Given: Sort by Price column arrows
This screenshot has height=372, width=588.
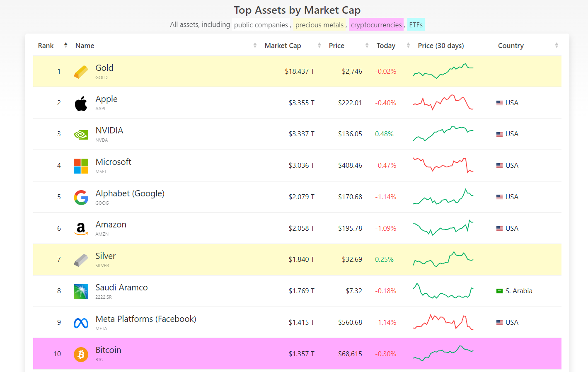Looking at the screenshot, I should pyautogui.click(x=367, y=46).
